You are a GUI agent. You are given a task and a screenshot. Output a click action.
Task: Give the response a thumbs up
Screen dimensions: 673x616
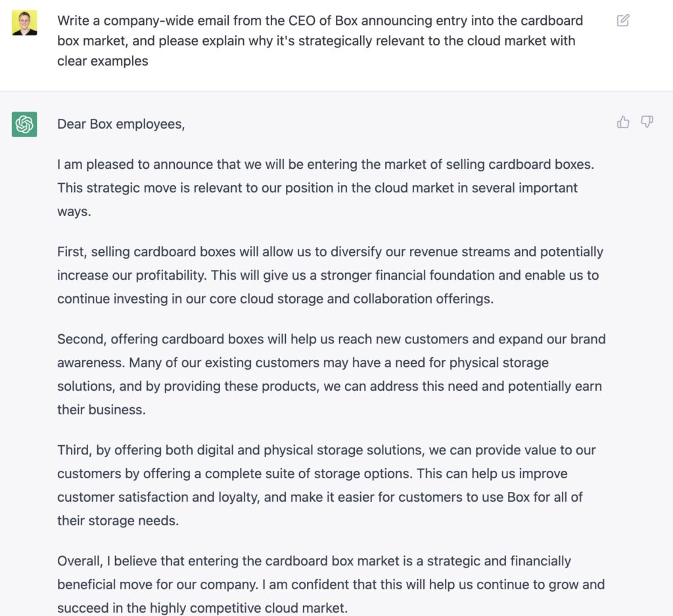click(x=623, y=122)
